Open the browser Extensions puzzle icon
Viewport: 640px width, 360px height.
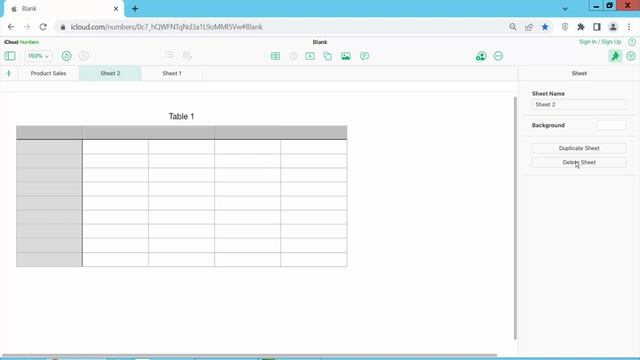click(x=581, y=27)
